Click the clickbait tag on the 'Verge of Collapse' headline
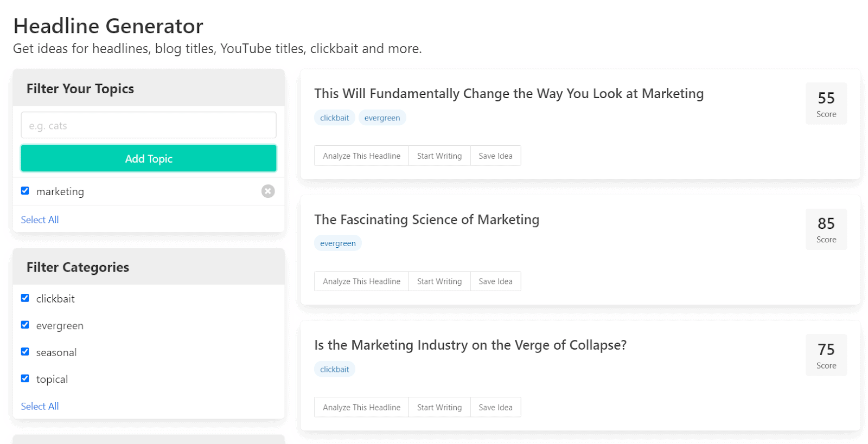 334,369
